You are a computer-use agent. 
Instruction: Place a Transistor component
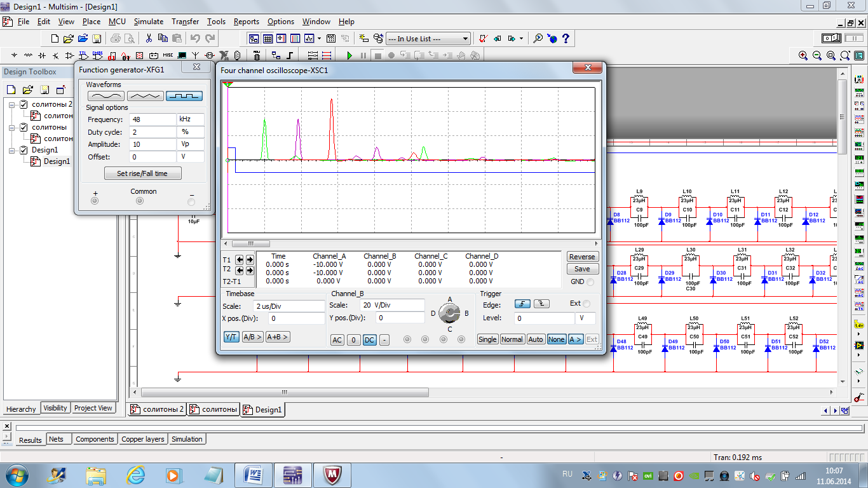pyautogui.click(x=56, y=55)
